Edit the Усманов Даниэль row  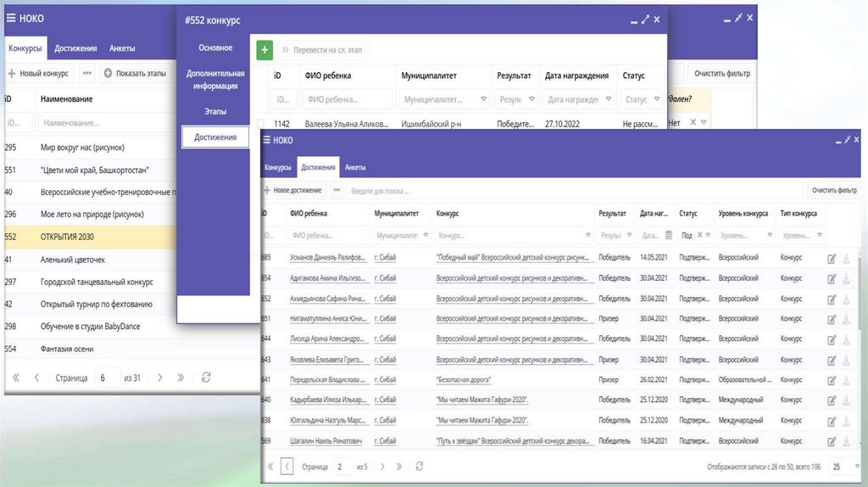(x=832, y=259)
